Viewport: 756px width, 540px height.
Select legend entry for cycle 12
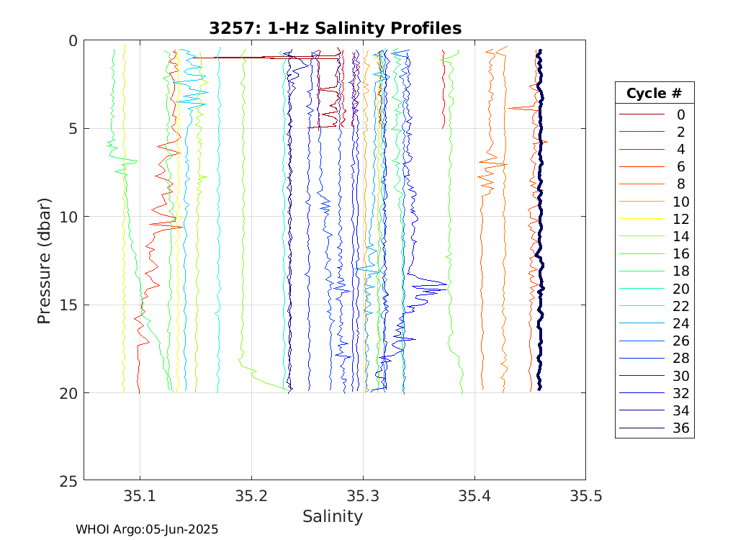point(654,219)
